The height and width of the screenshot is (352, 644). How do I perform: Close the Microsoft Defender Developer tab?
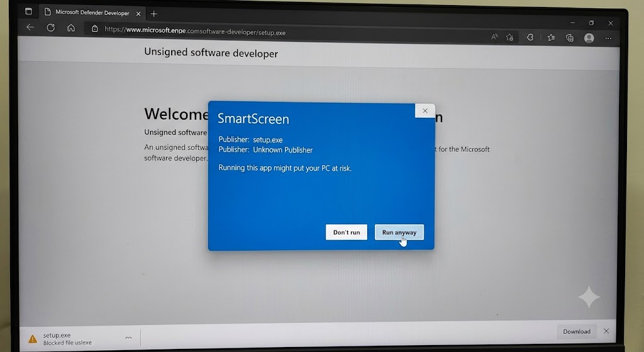(138, 14)
